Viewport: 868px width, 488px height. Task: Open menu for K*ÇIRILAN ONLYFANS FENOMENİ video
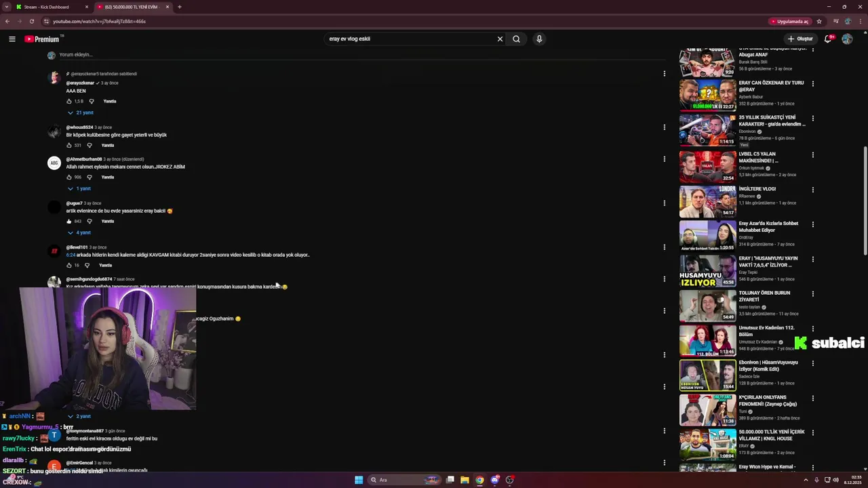812,399
